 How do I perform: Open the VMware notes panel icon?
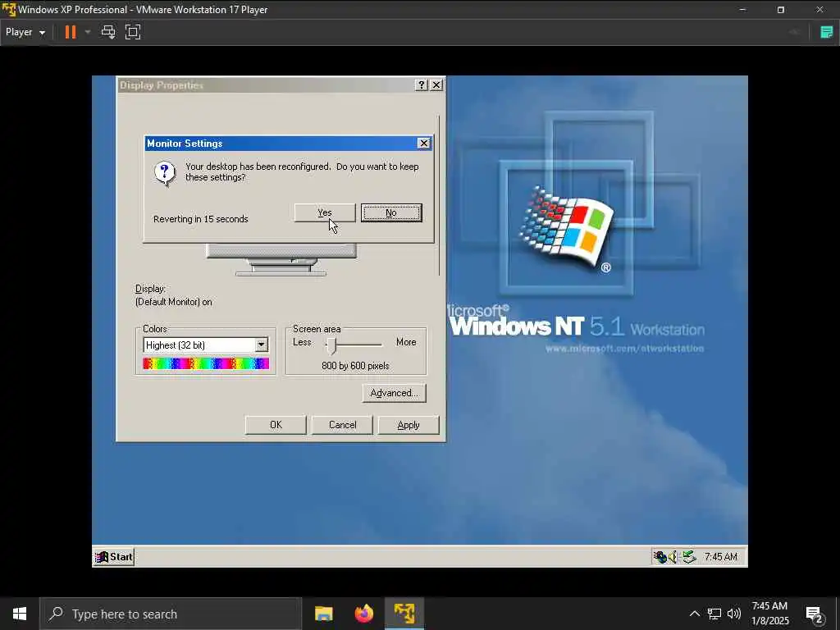[x=827, y=32]
